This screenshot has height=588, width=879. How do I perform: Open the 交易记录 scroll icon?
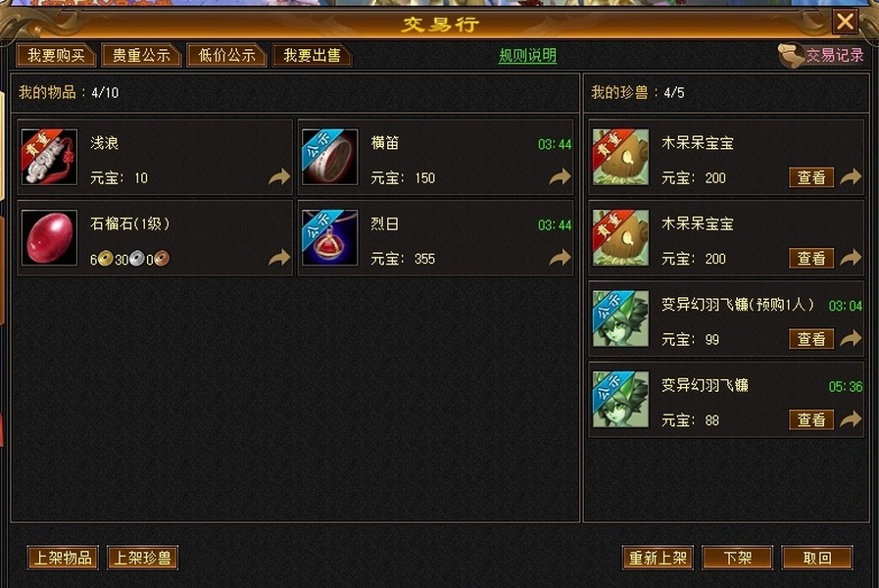pyautogui.click(x=791, y=55)
